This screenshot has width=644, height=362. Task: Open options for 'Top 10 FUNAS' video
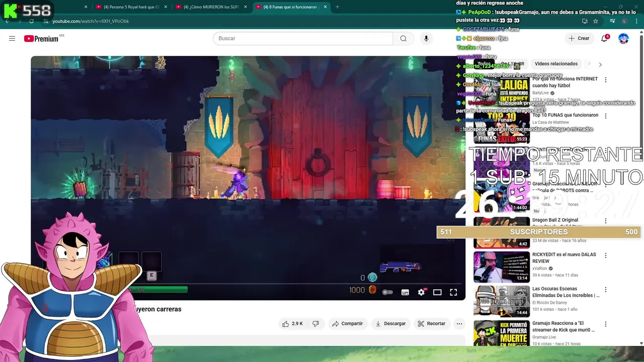(x=606, y=116)
